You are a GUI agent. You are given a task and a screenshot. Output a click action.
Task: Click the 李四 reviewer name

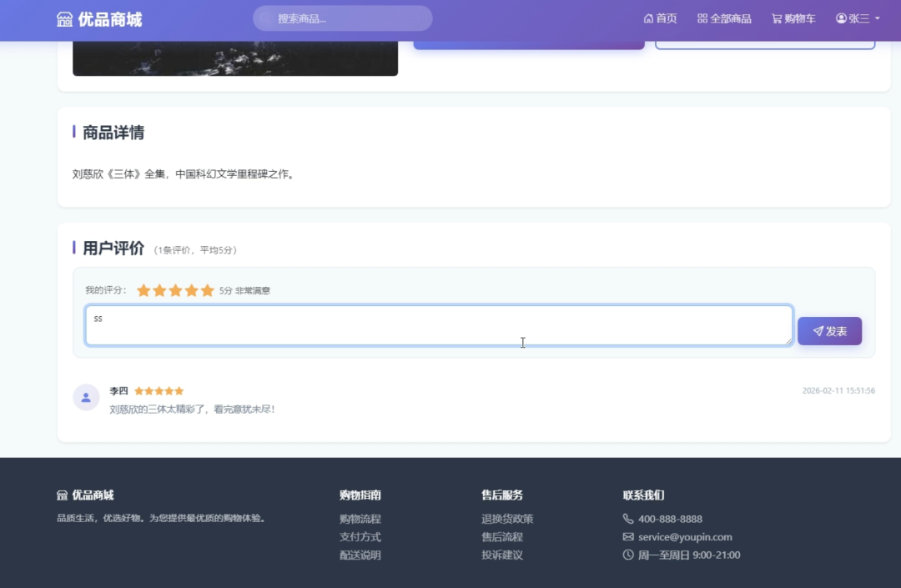118,391
